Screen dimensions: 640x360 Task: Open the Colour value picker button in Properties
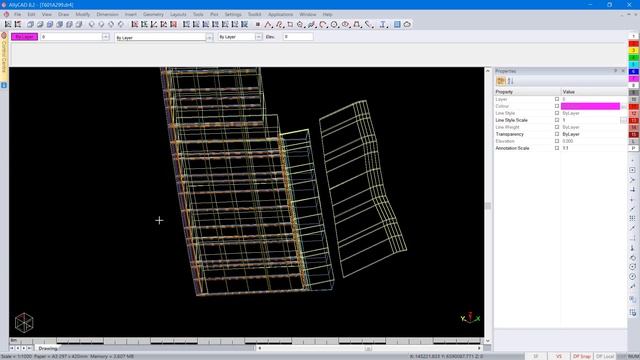tap(624, 106)
